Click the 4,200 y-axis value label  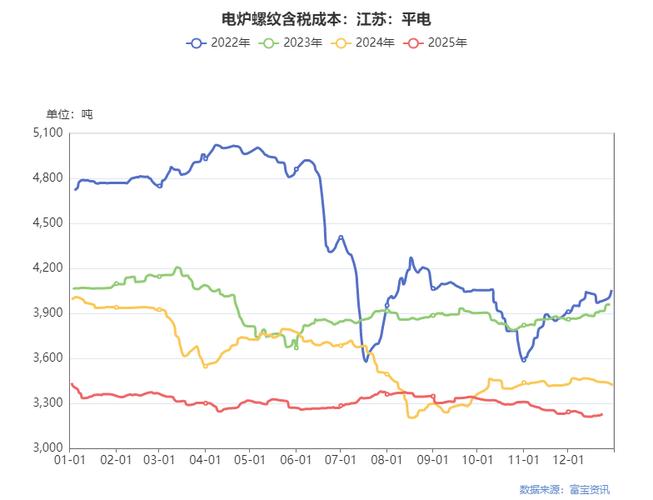[48, 268]
